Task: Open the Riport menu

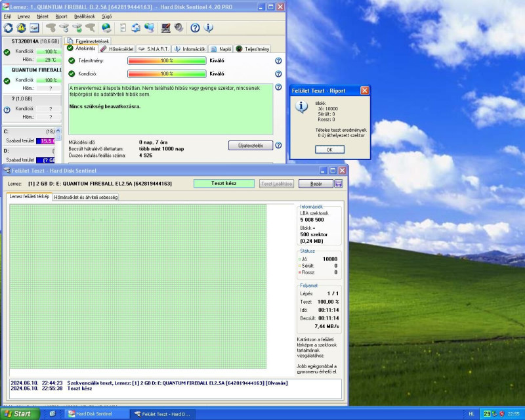Action: (61, 16)
